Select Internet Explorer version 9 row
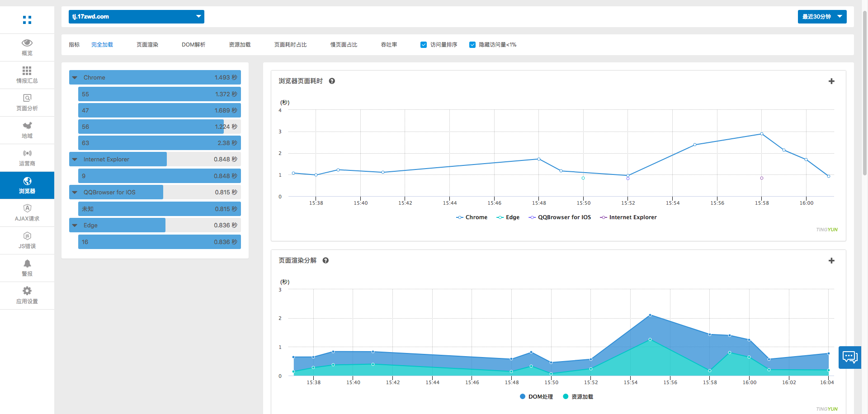Image resolution: width=868 pixels, height=414 pixels. pos(160,176)
